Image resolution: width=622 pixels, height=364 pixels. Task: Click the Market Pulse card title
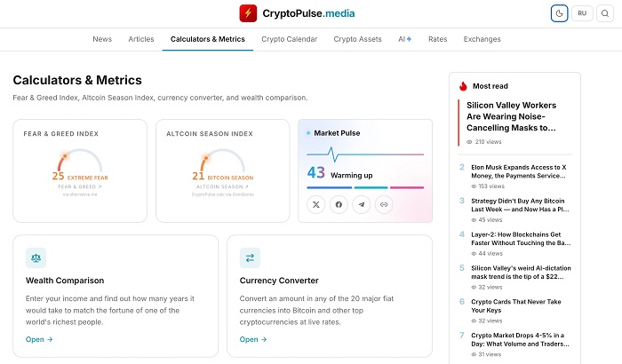tap(337, 133)
